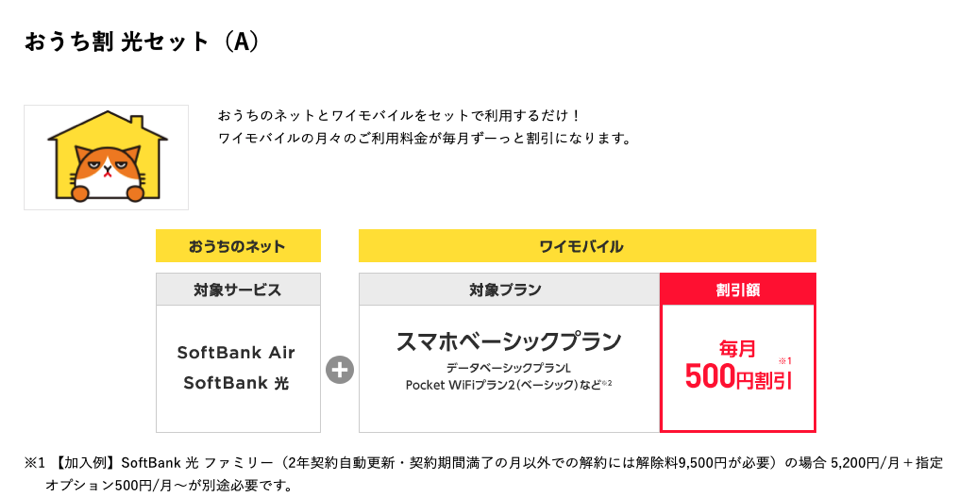Select the おうちのネット yellow header
960x498 pixels.
click(238, 246)
